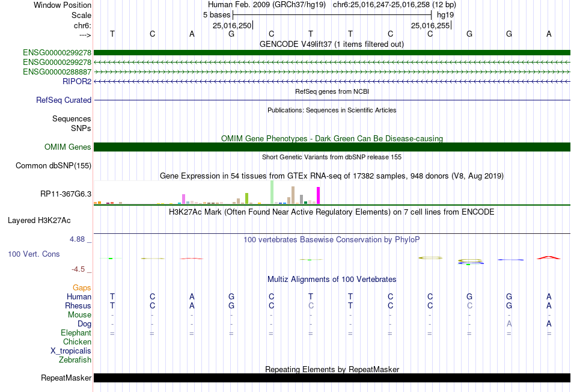Open Short Genetic Variants from dbSNP release 155
Image resolution: width=571 pixels, height=392 pixels.
(332, 157)
